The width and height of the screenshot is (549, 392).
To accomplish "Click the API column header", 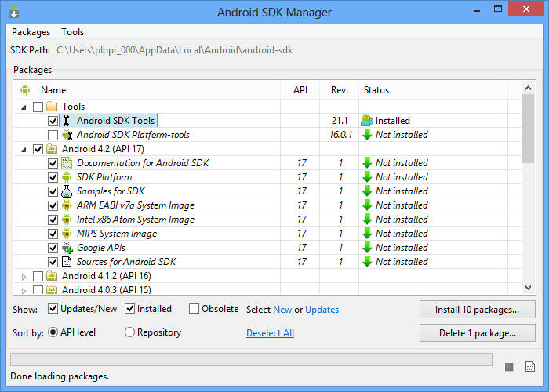I will coord(300,90).
